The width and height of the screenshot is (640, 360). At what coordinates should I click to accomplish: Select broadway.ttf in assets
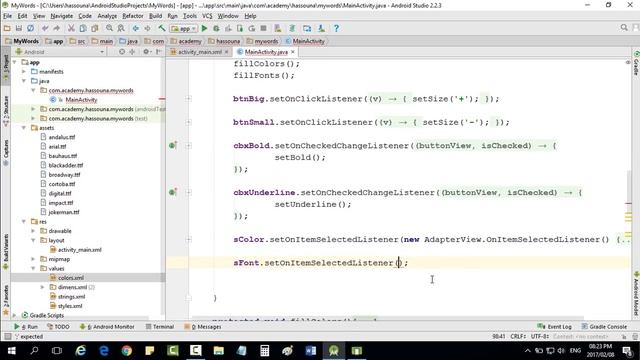64,175
